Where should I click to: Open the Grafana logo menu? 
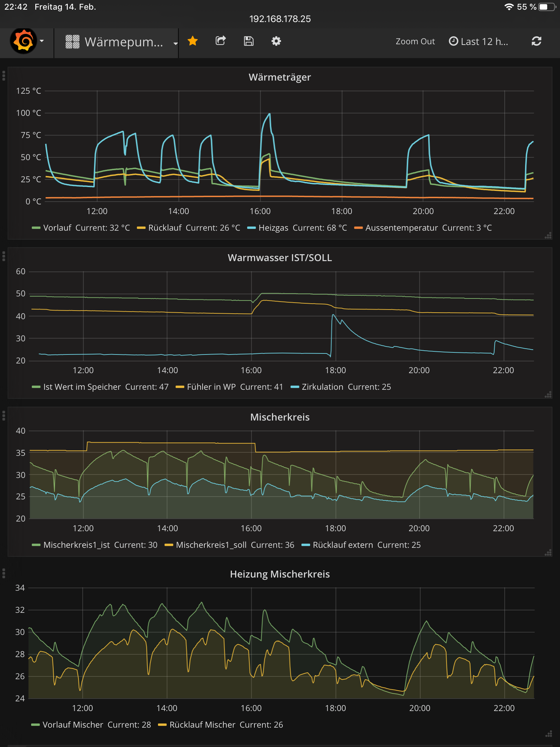pyautogui.click(x=24, y=41)
